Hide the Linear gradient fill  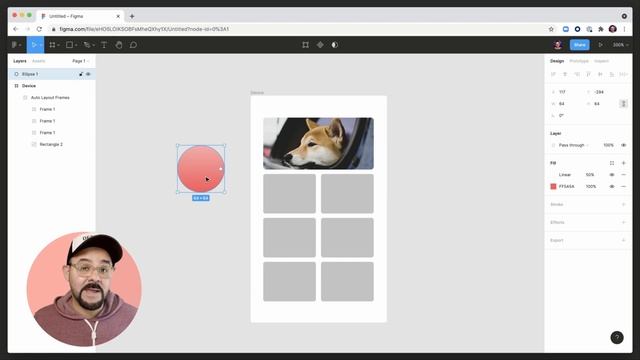(612, 175)
